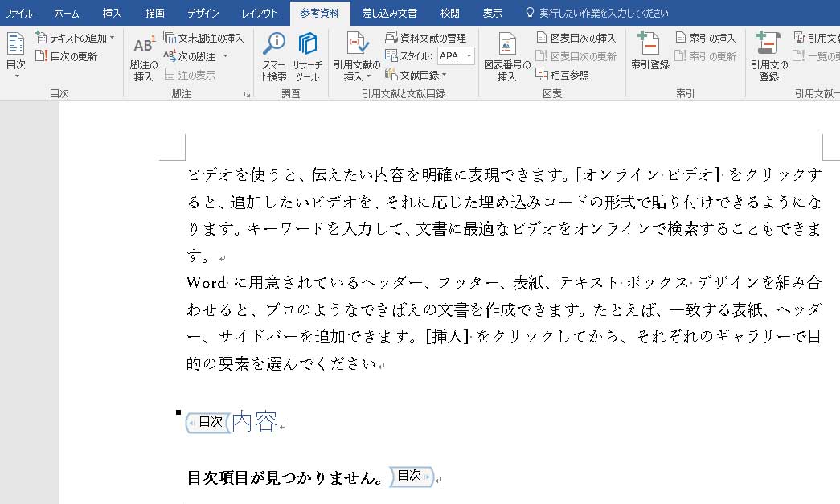Expand the テキストの追加 (add text) dropdown
This screenshot has width=840, height=504.
click(76, 38)
